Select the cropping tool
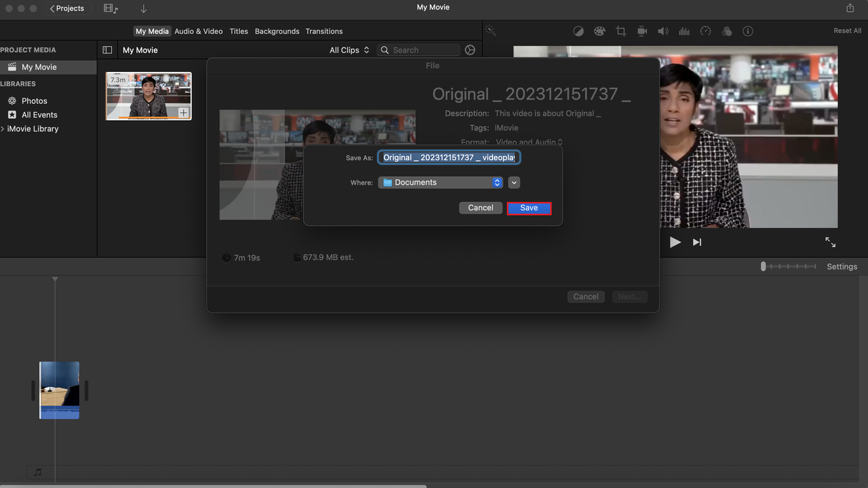The width and height of the screenshot is (868, 488). point(620,31)
